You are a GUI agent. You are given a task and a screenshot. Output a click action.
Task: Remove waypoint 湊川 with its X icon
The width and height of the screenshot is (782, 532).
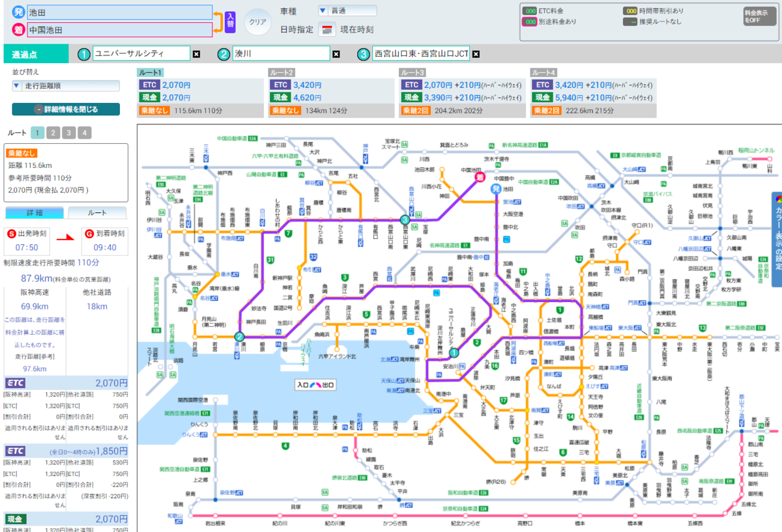pos(336,54)
